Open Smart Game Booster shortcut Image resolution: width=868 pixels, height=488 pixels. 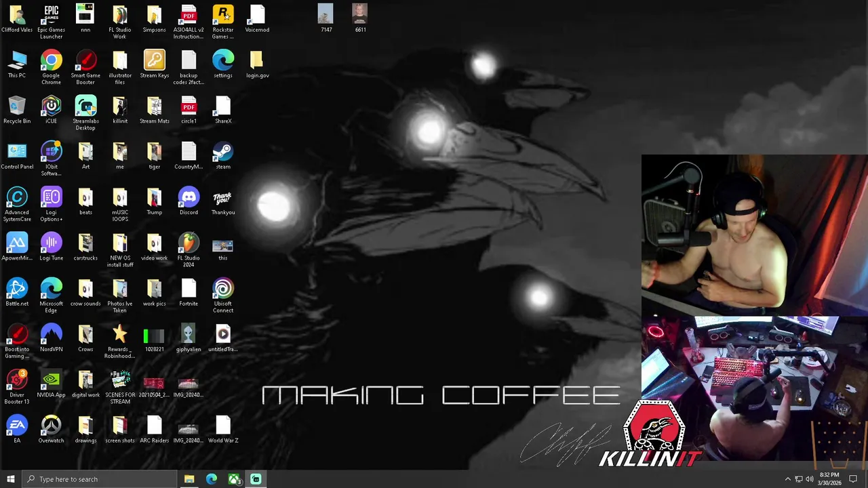click(x=85, y=67)
